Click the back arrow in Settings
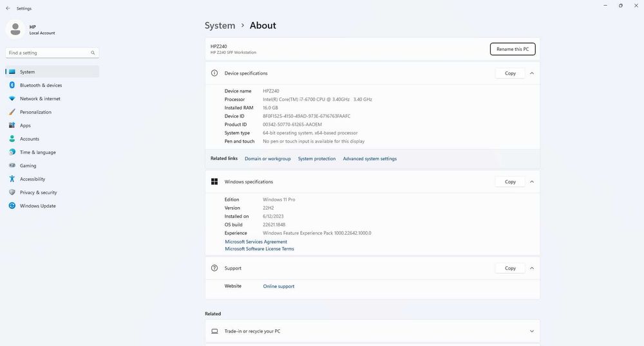Image resolution: width=644 pixels, height=346 pixels. tap(8, 8)
